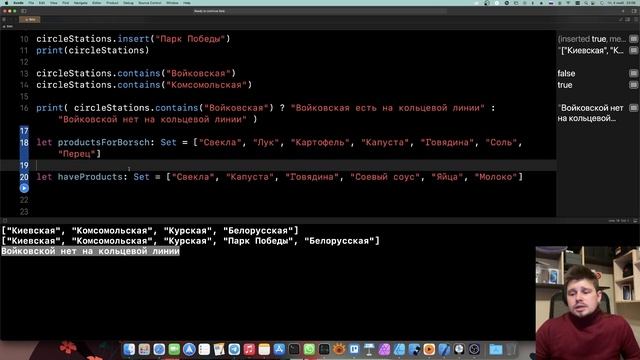Open Reminders from the Dock
The image size is (640, 360).
pyautogui.click(x=204, y=349)
